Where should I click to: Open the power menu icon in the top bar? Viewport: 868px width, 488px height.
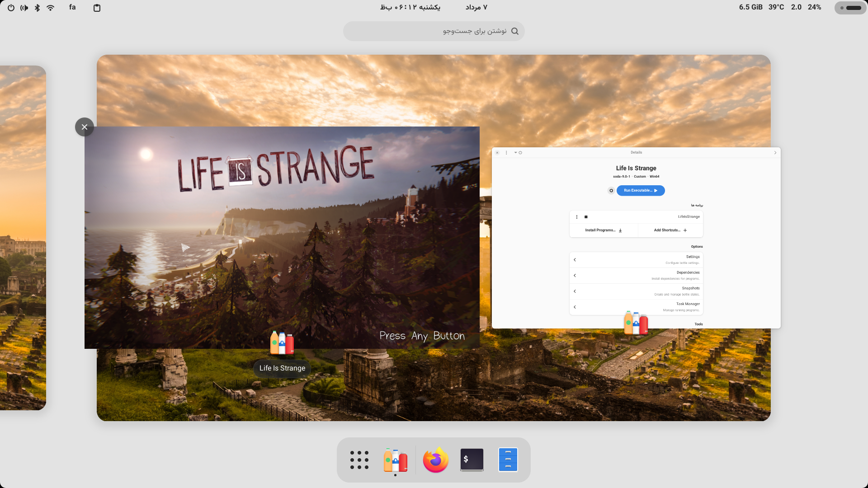click(11, 8)
